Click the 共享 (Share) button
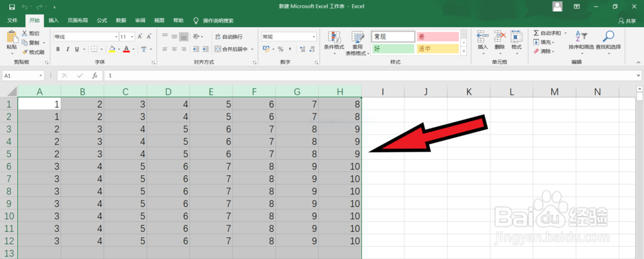This screenshot has height=259, width=644. coord(627,21)
